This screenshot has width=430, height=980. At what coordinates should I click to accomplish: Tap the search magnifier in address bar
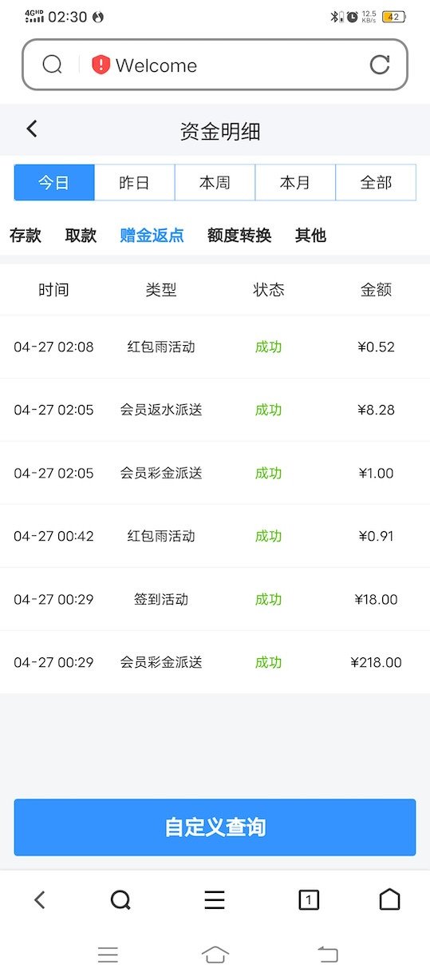click(52, 65)
